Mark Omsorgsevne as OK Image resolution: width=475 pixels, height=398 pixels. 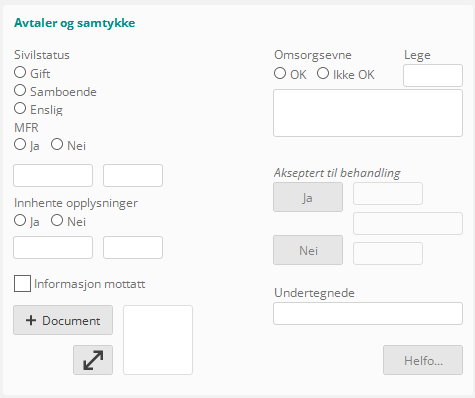[280, 73]
